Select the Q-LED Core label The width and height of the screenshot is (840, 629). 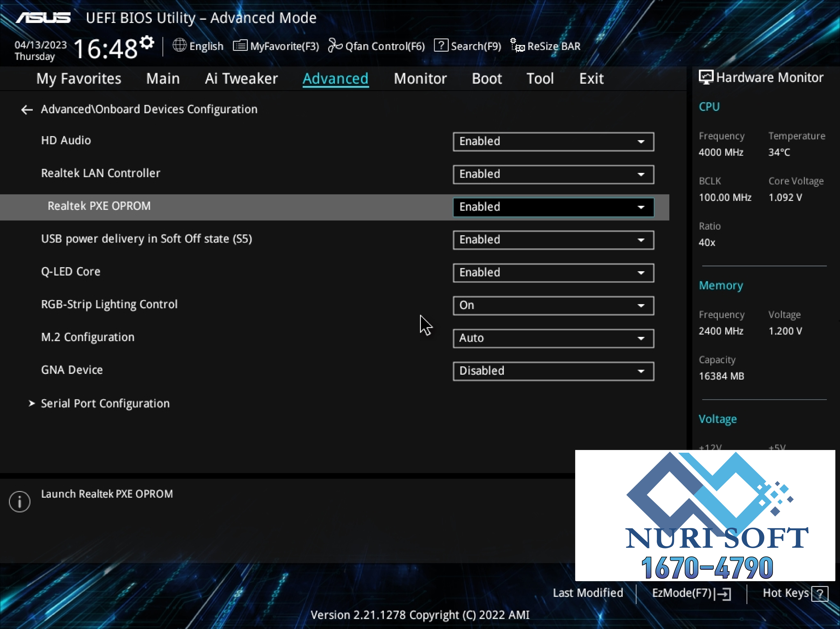(71, 272)
